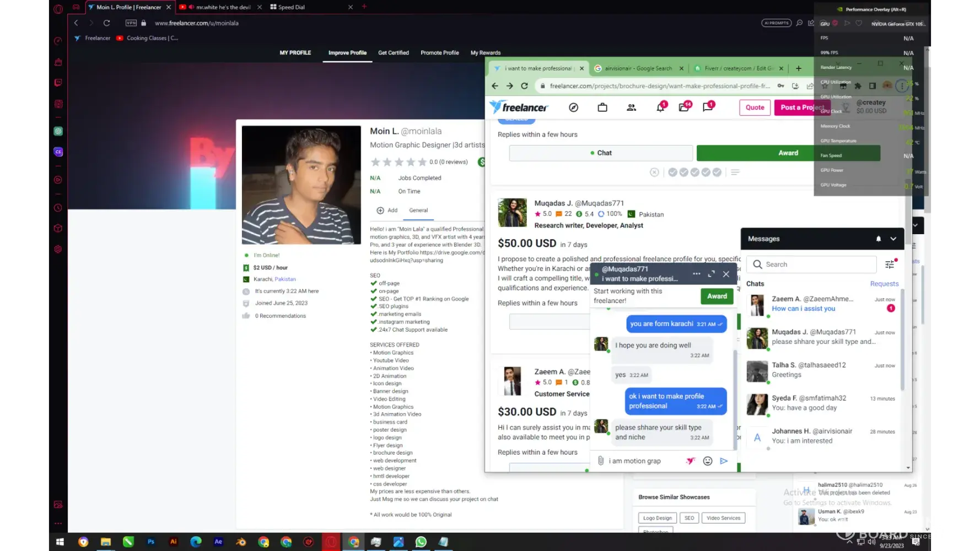Launch After Effects from the taskbar
The width and height of the screenshot is (980, 551).
(218, 542)
